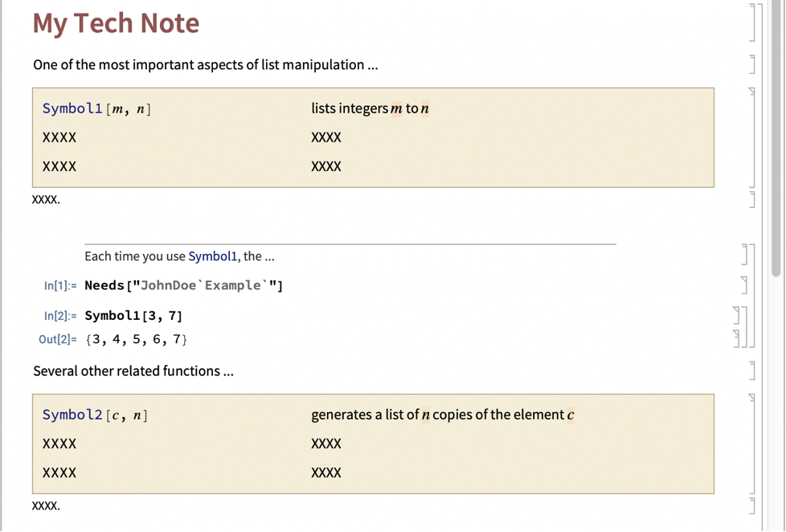Select the My Tech Note title cell bracket
This screenshot has width=786, height=532.
752,23
